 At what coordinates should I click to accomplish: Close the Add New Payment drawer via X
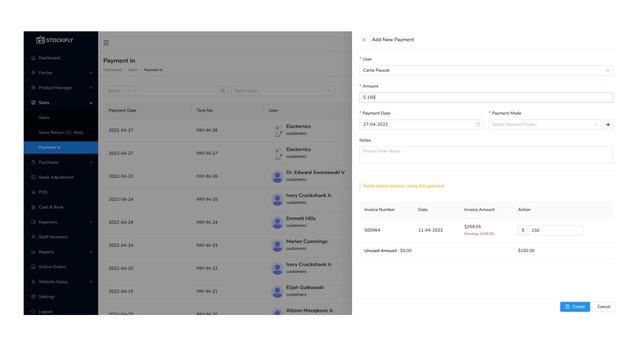pos(364,40)
